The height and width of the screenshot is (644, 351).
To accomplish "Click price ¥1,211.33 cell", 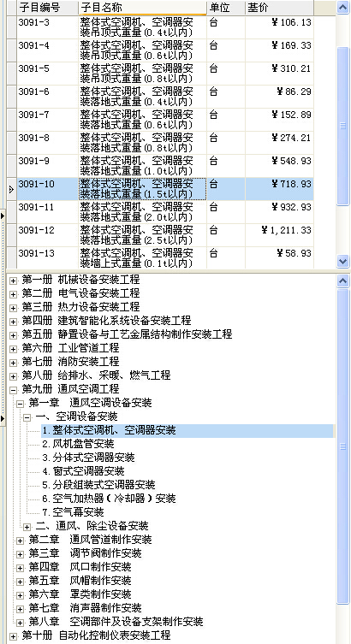I will point(279,235).
